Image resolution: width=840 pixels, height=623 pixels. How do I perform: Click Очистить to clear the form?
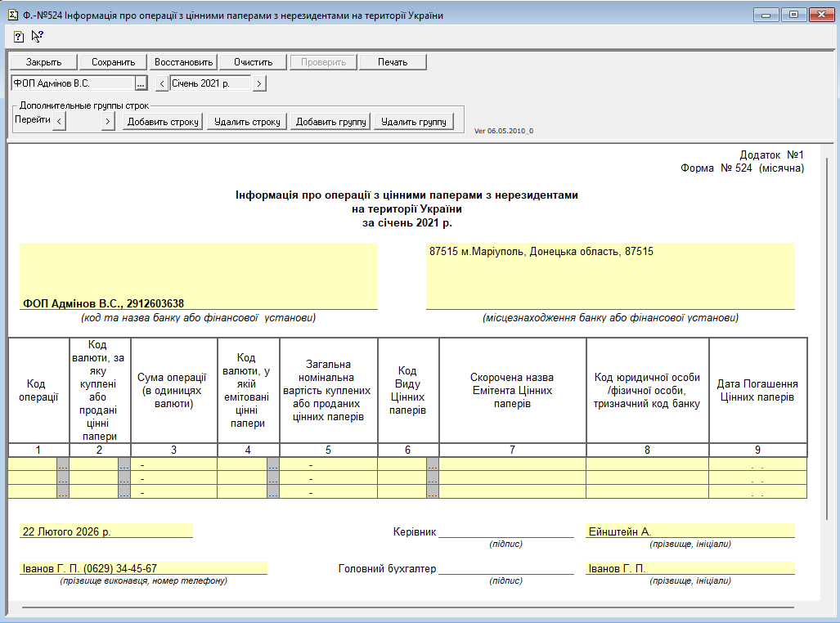click(x=253, y=62)
